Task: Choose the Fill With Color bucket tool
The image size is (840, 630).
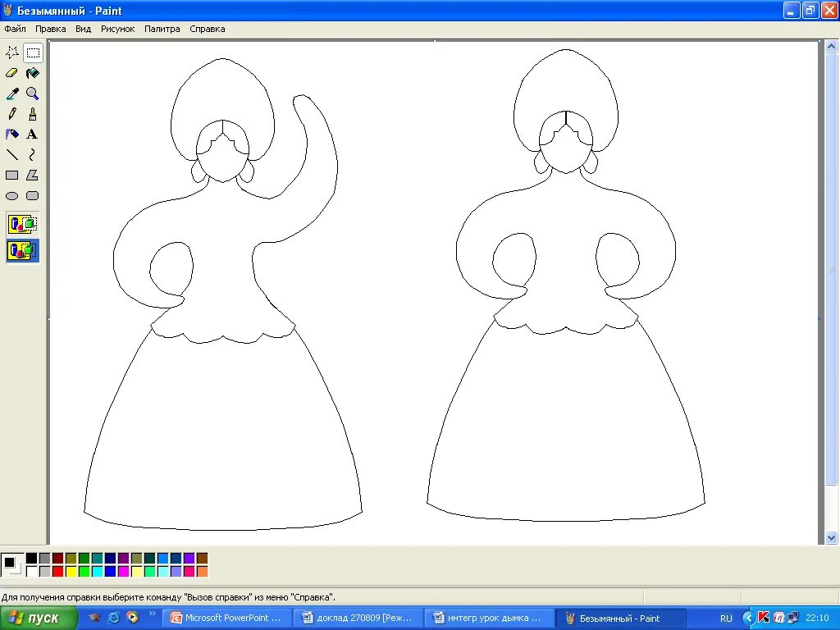Action: pyautogui.click(x=33, y=73)
